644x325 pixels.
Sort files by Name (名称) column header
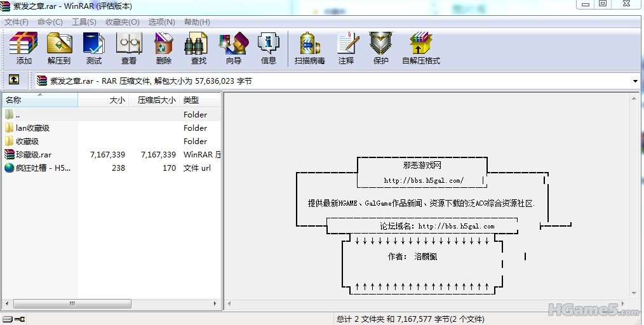tap(38, 100)
